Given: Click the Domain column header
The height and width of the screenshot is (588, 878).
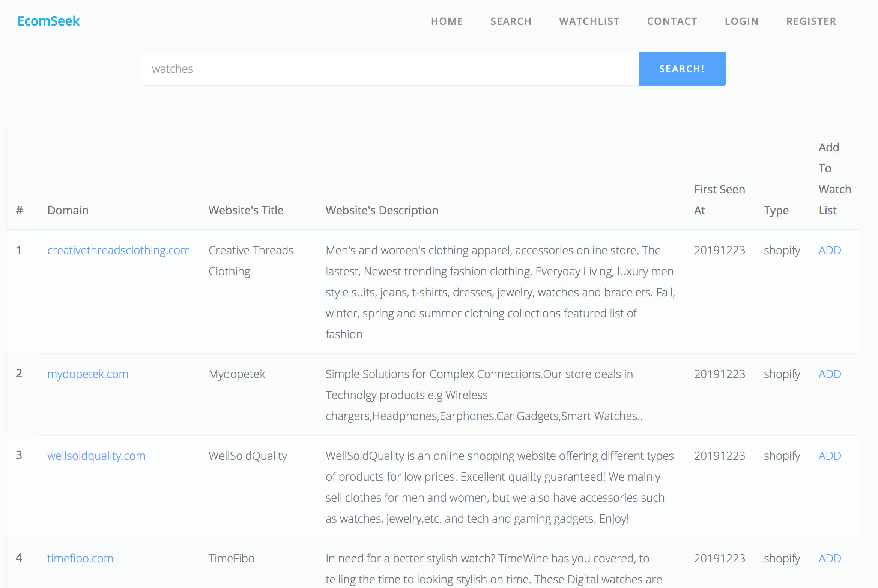Looking at the screenshot, I should [68, 210].
